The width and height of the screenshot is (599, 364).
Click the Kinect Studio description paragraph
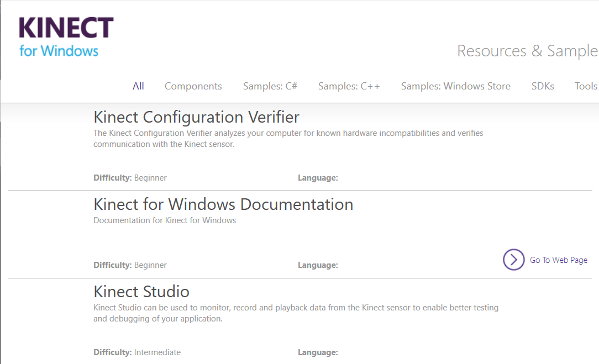pos(296,313)
